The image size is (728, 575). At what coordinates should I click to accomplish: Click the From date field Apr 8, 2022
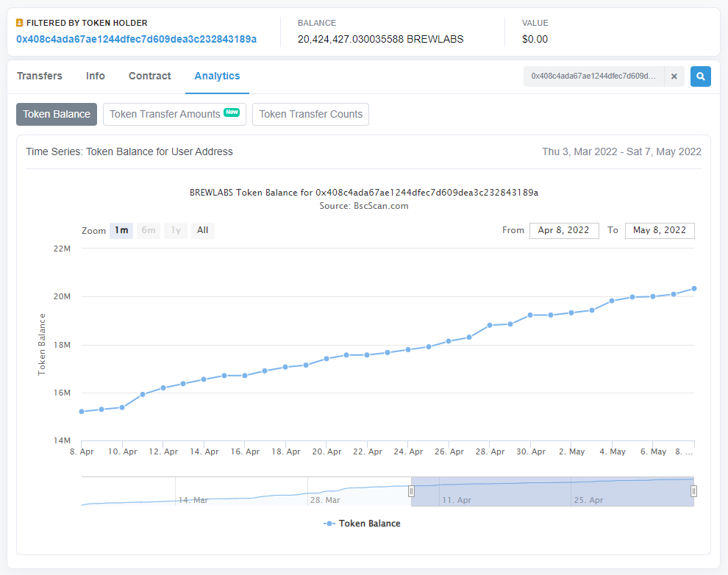564,231
